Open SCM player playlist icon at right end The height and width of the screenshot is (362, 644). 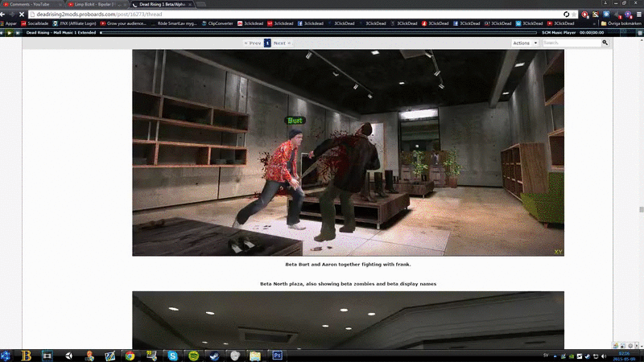click(640, 32)
